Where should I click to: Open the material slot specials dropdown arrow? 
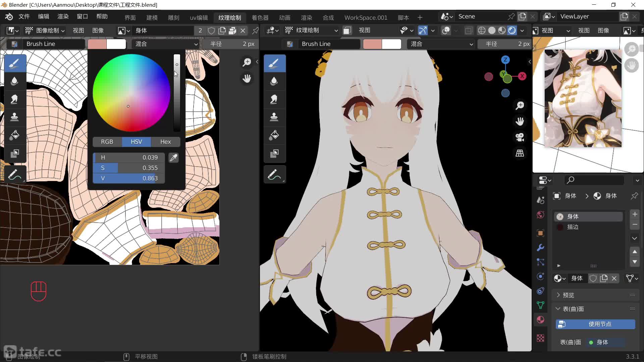[x=635, y=238]
